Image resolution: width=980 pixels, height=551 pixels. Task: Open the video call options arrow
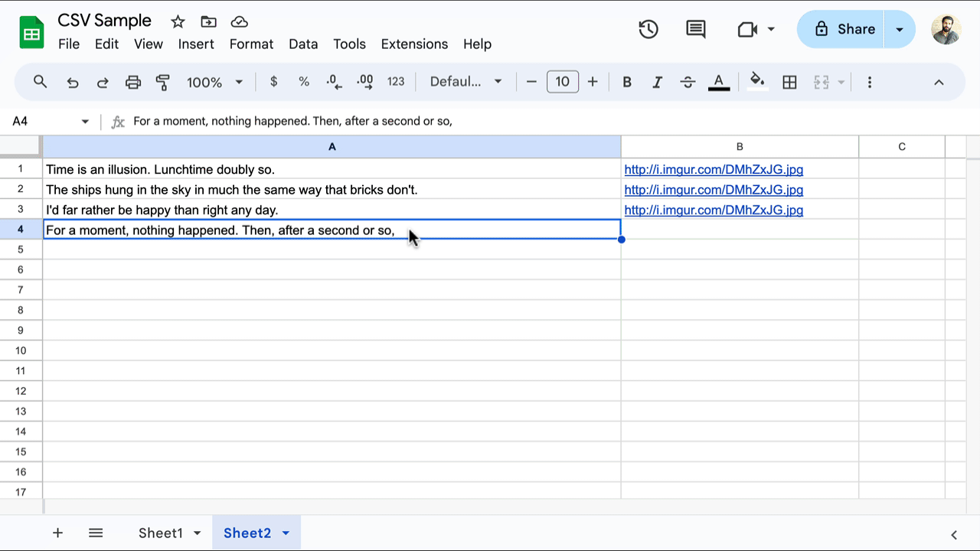771,29
